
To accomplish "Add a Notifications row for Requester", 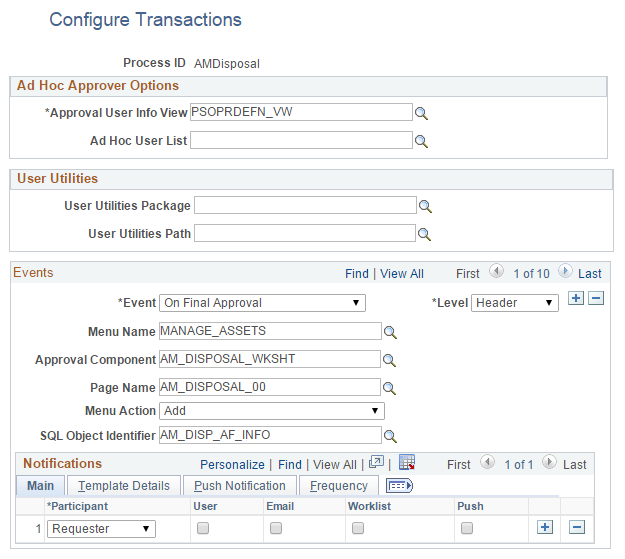I will (545, 528).
